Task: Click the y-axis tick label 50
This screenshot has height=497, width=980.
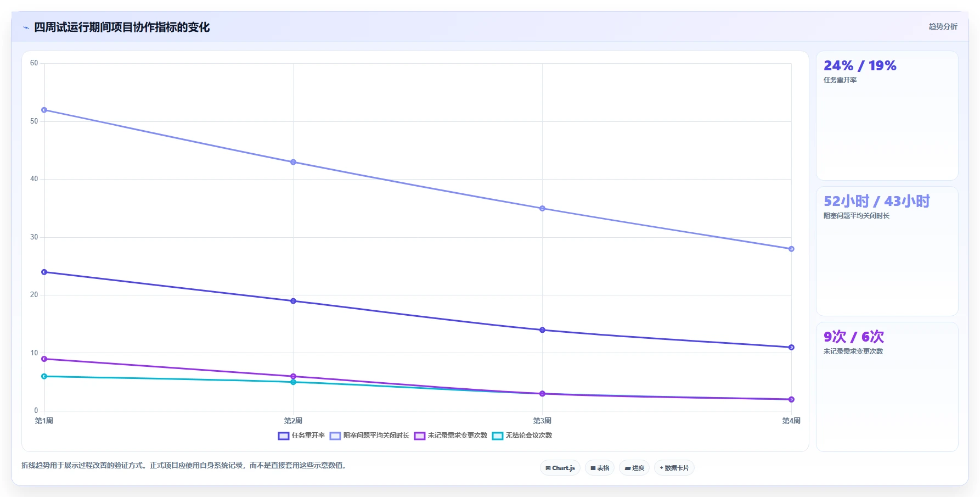Action: tap(34, 121)
